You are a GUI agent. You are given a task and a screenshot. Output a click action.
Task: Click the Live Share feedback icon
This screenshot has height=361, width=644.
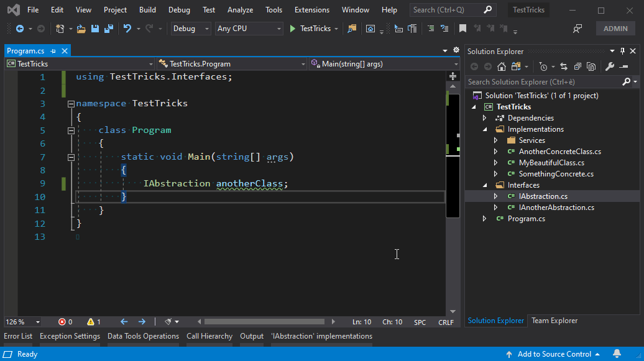click(577, 29)
